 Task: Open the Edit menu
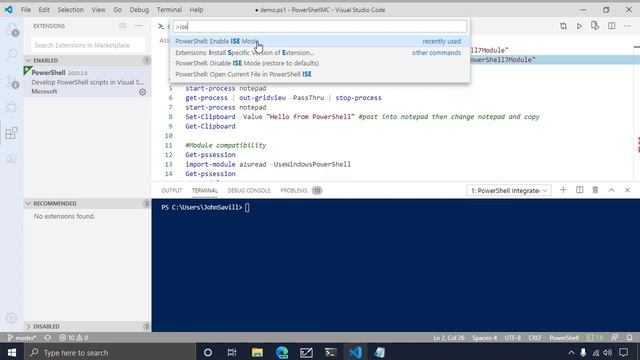(x=44, y=10)
